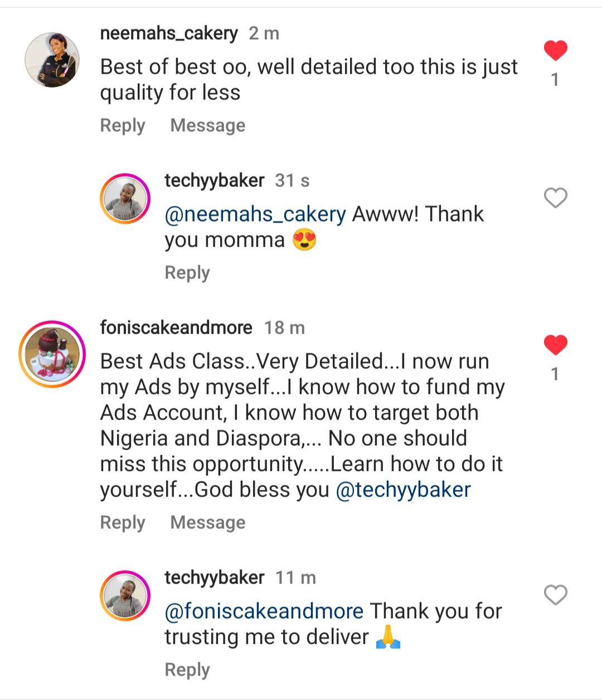Unlike the foniscakeandmore comment red heart

555,345
